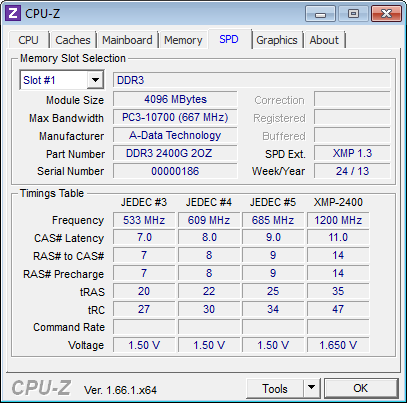Select the 1.650 V voltage cell
The image size is (407, 403).
pos(338,345)
